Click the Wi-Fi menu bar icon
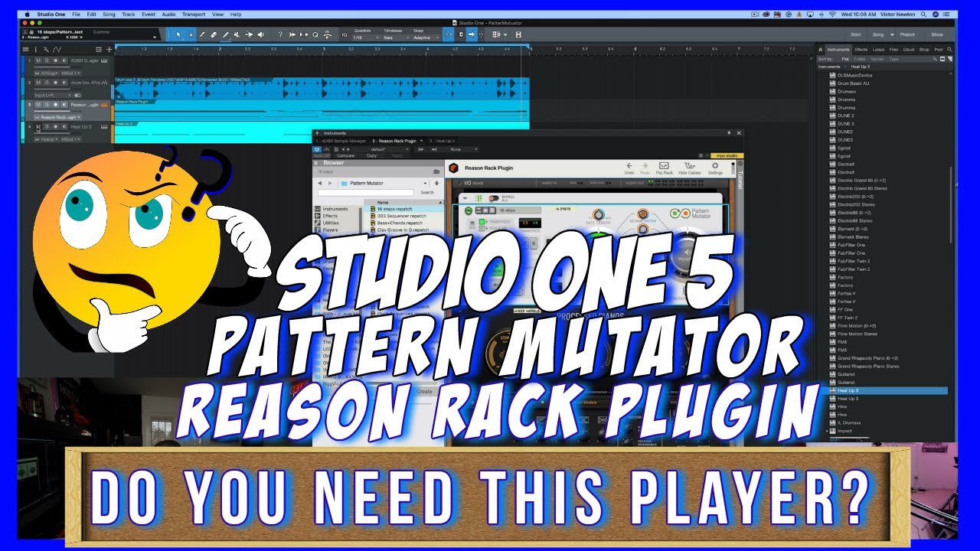The height and width of the screenshot is (551, 980). 832,15
